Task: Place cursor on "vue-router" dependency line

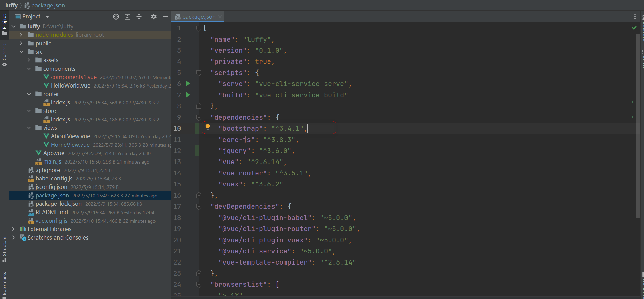Action: pyautogui.click(x=264, y=173)
